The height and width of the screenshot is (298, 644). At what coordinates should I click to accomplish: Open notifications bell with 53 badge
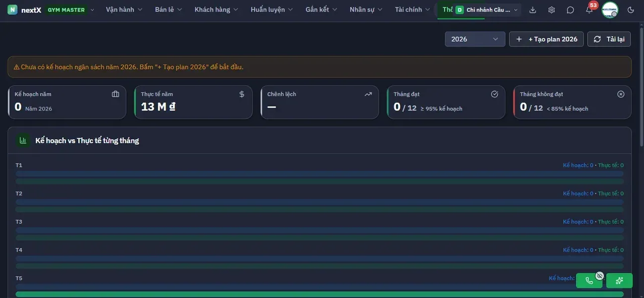pyautogui.click(x=589, y=10)
